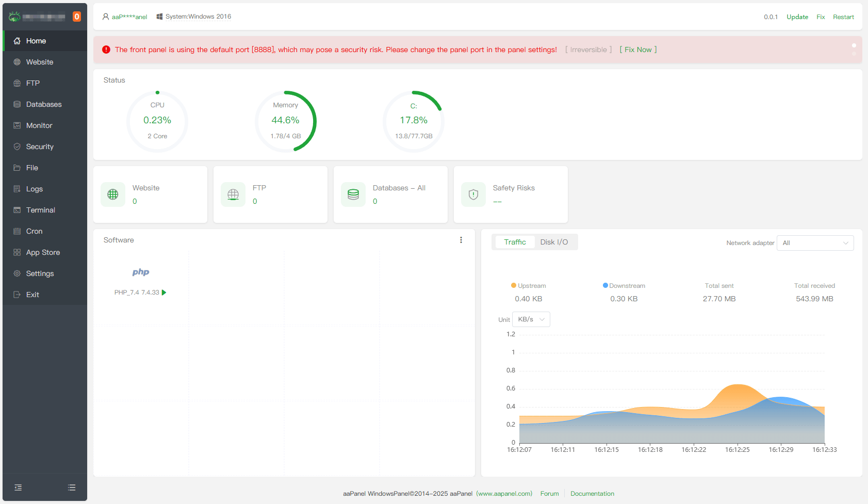The height and width of the screenshot is (504, 868).
Task: Open the Software three-dot options menu
Action: [x=461, y=240]
